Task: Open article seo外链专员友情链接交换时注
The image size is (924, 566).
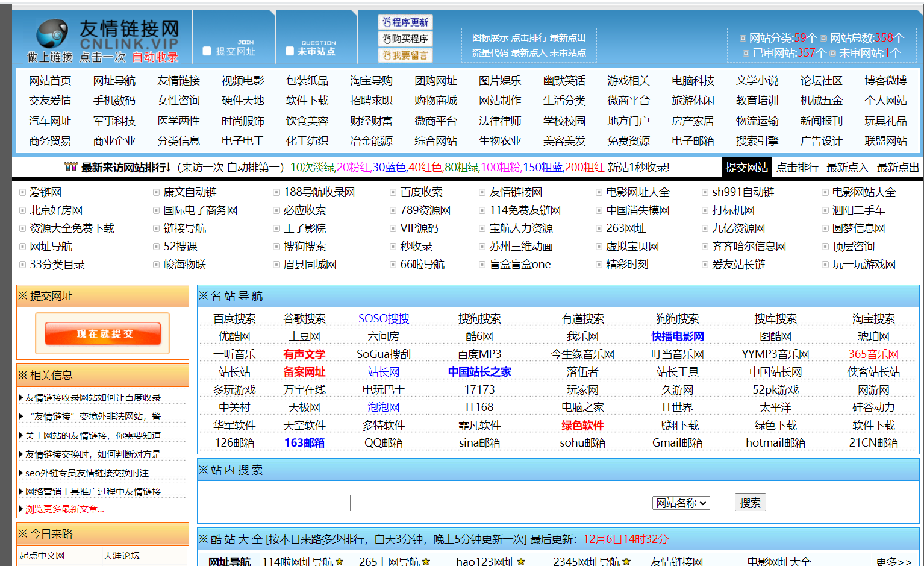Action: pyautogui.click(x=87, y=473)
